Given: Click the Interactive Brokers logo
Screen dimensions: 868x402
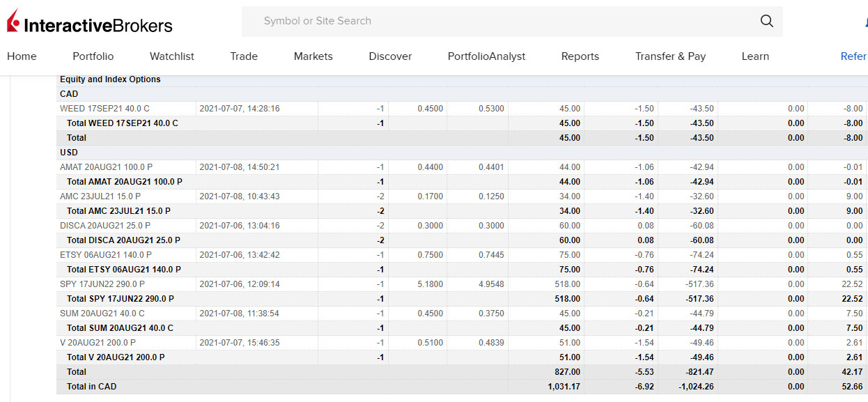Looking at the screenshot, I should point(90,23).
